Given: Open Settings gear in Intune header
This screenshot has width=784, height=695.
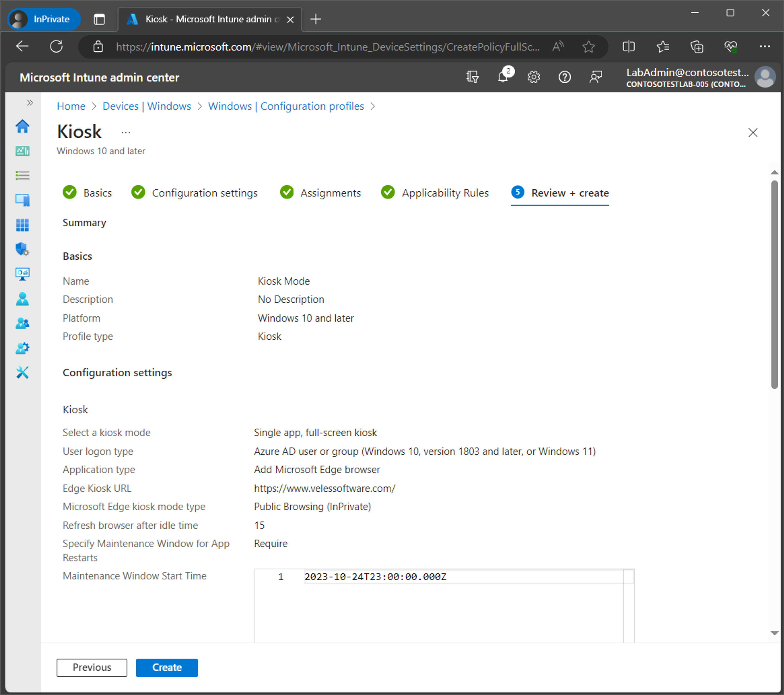Looking at the screenshot, I should [x=533, y=77].
